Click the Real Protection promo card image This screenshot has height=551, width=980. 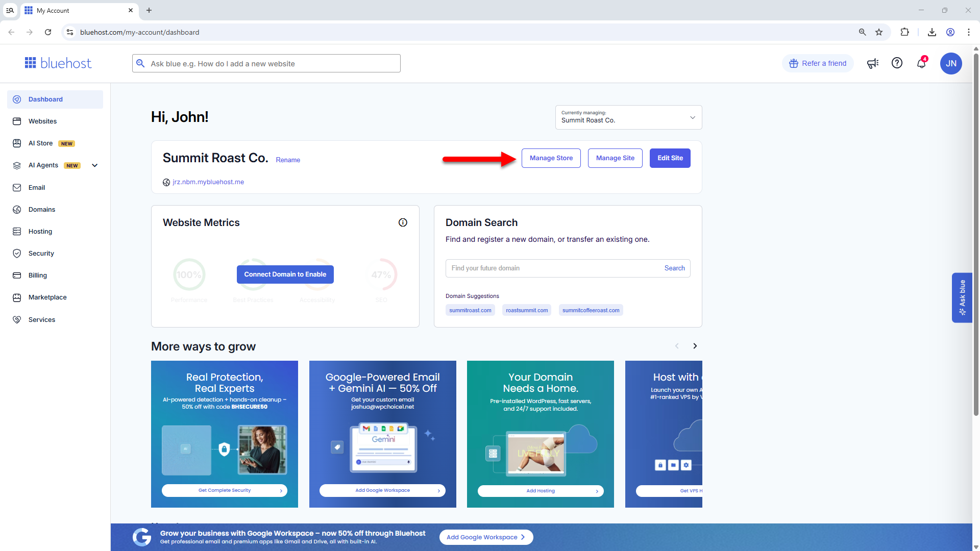225,449
